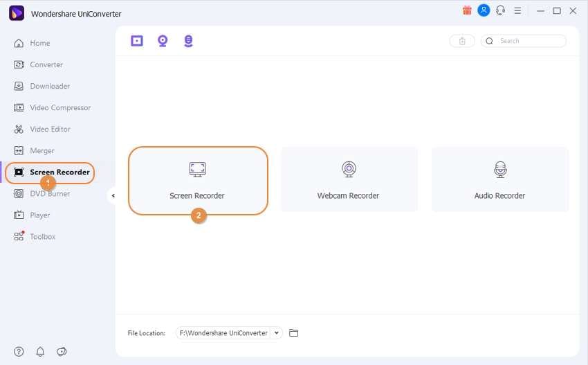
Task: Open the hamburger main menu
Action: 517,11
